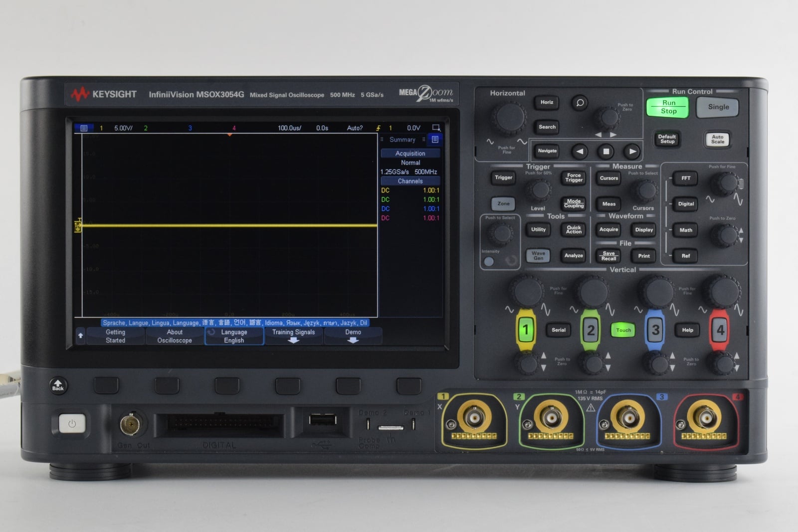Click the Mode Coupling button
The height and width of the screenshot is (532, 798).
[574, 203]
